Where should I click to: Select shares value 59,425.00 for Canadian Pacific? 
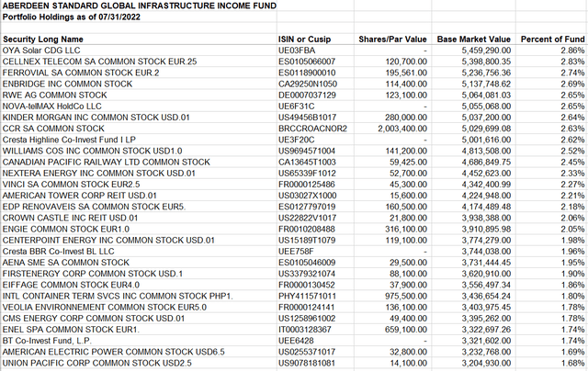(408, 163)
